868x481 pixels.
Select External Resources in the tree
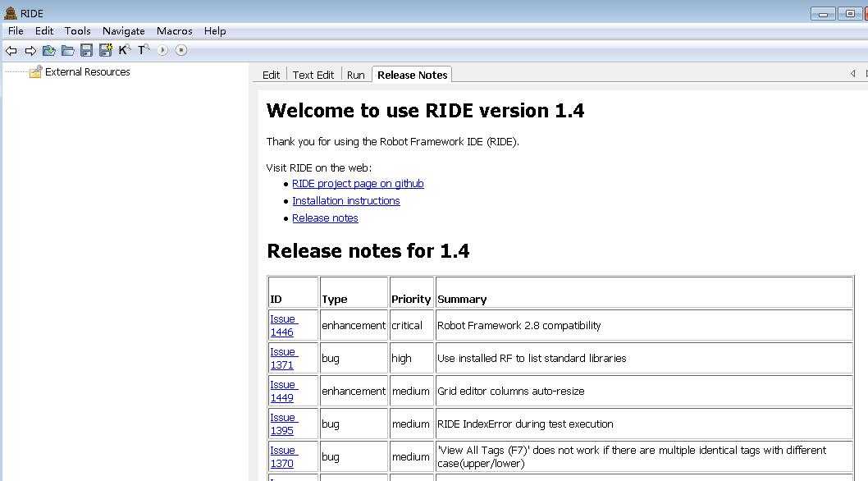pyautogui.click(x=88, y=72)
